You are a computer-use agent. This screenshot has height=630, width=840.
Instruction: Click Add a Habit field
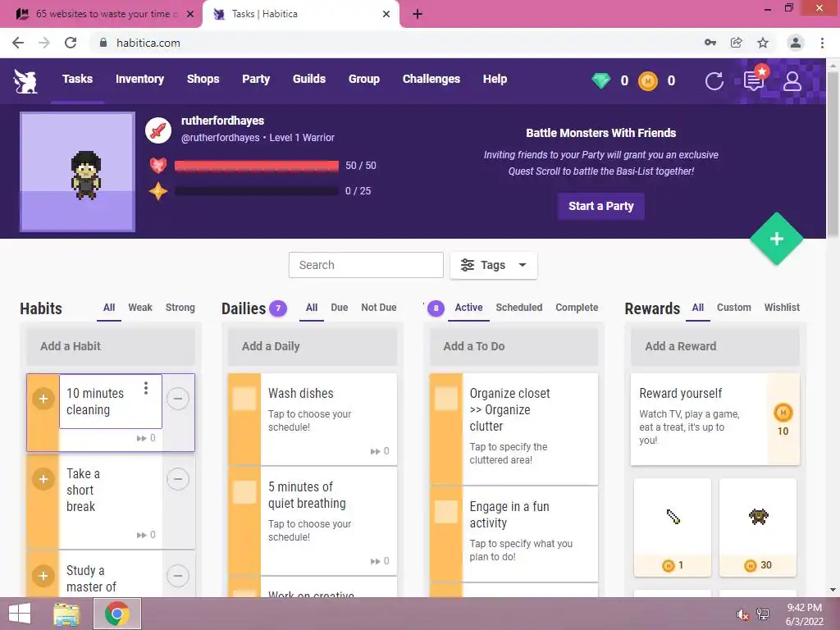[x=111, y=346]
